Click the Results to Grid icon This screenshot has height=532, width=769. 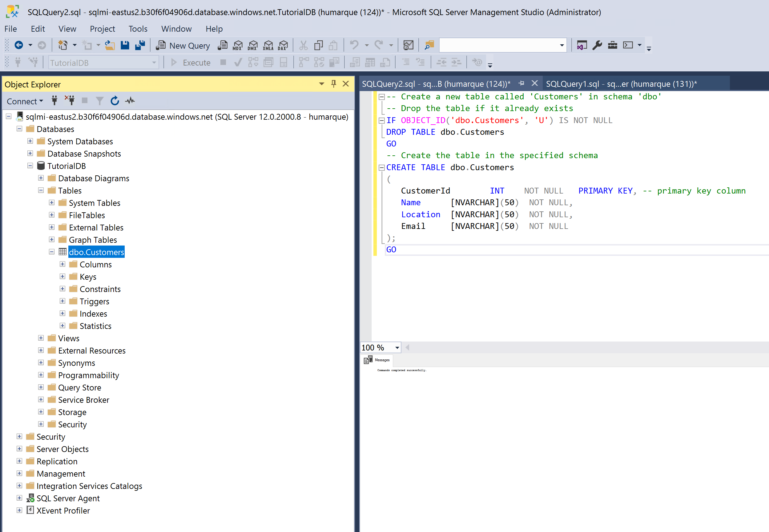369,62
